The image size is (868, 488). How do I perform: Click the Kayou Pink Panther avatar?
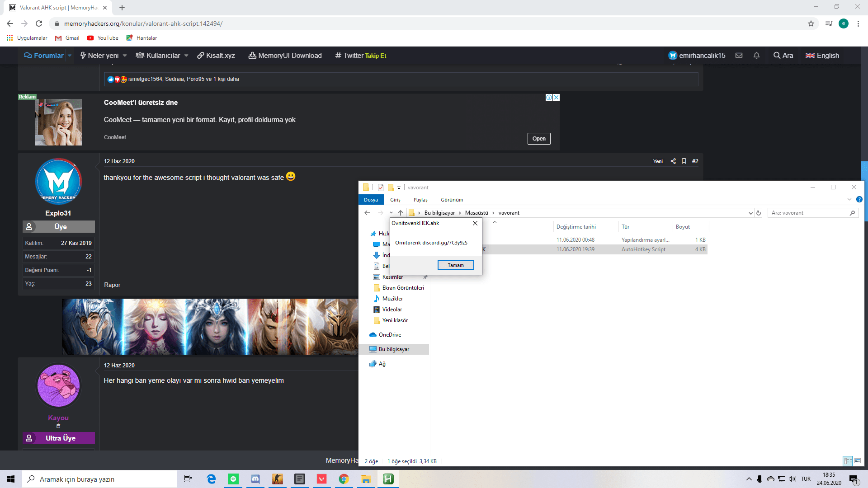pyautogui.click(x=58, y=386)
